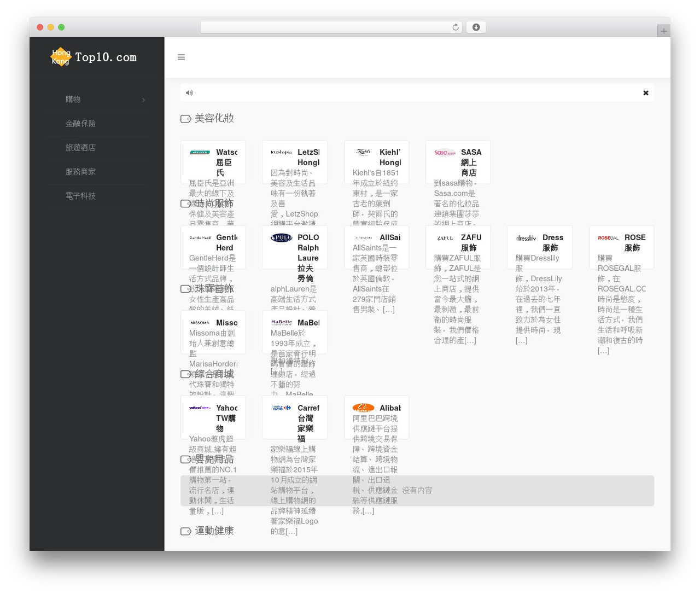Click the Missoma logo image

coord(200,323)
